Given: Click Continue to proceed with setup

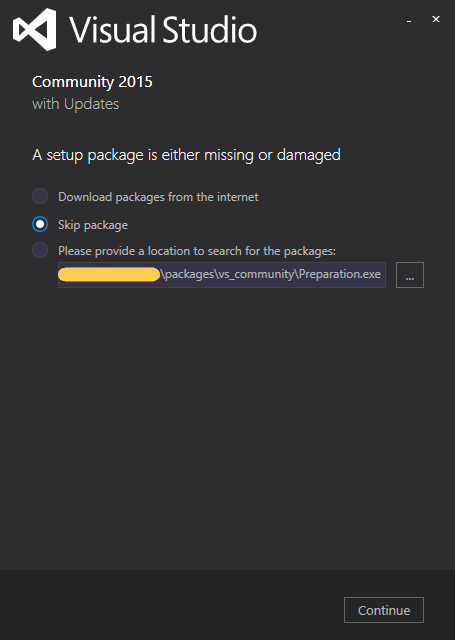Looking at the screenshot, I should (384, 610).
